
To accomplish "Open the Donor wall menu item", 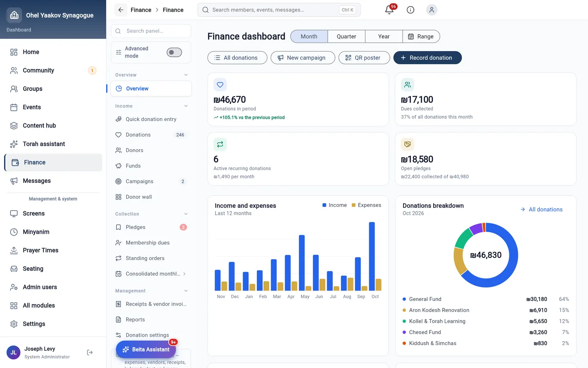I will 151,197.
